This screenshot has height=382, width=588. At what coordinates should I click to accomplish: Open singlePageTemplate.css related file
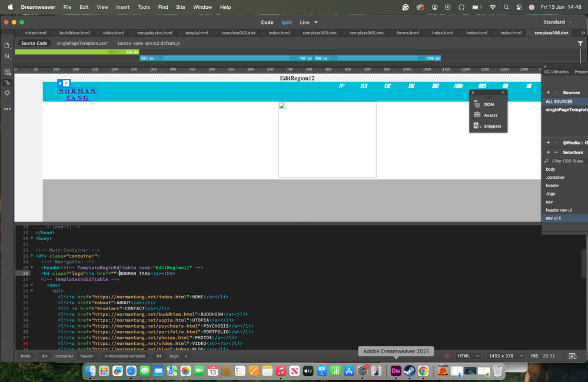coord(82,43)
